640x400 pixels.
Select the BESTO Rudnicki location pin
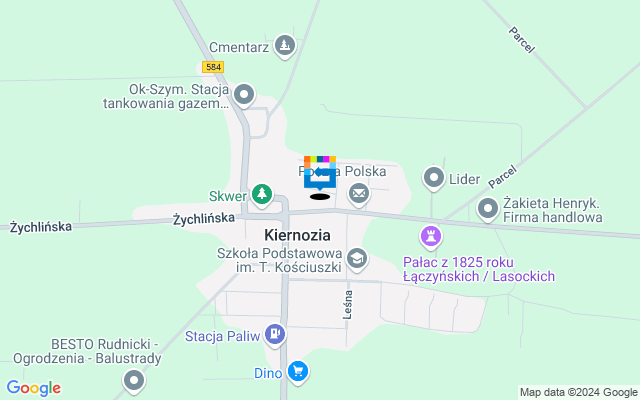pos(134,382)
